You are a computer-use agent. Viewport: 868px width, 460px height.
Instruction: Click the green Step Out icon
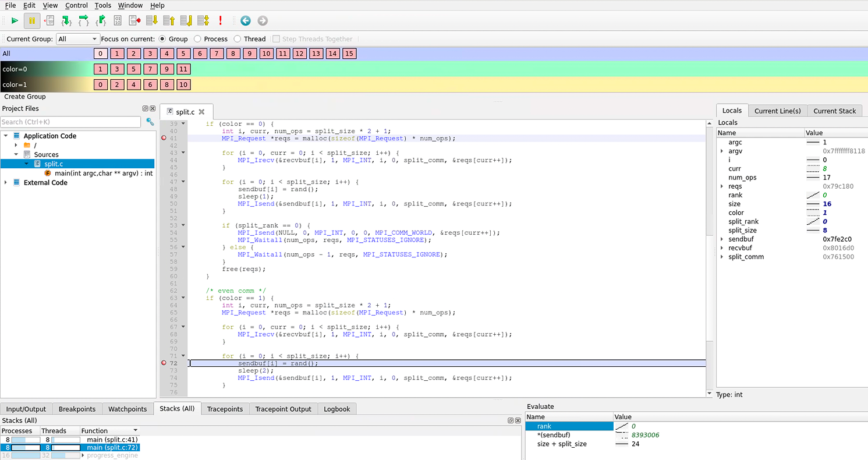point(101,21)
